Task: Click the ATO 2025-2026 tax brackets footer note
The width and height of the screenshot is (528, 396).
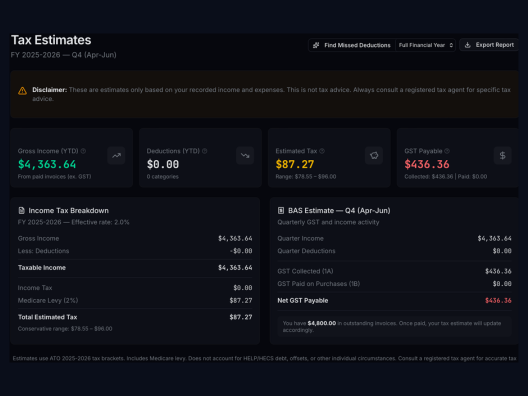Action: click(264, 359)
